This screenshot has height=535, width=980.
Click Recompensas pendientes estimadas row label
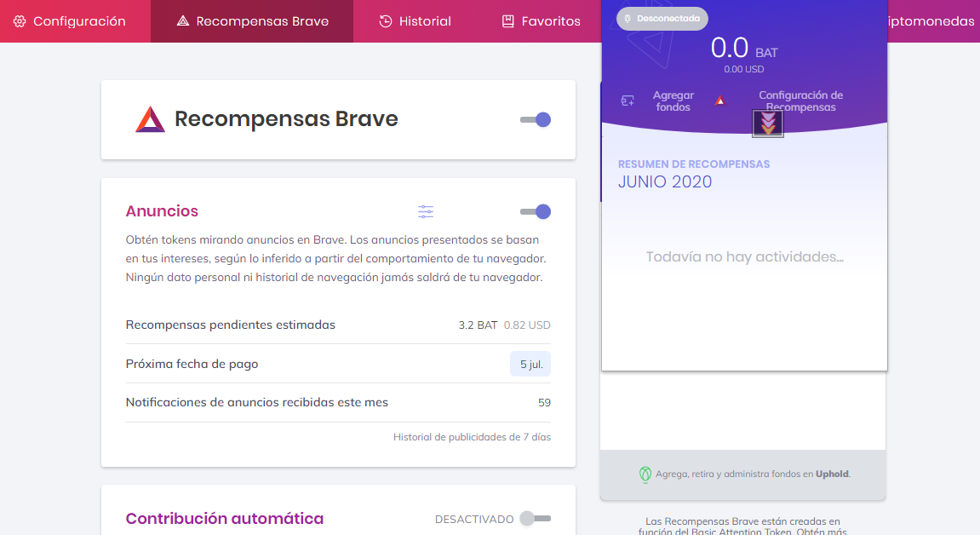pos(231,325)
